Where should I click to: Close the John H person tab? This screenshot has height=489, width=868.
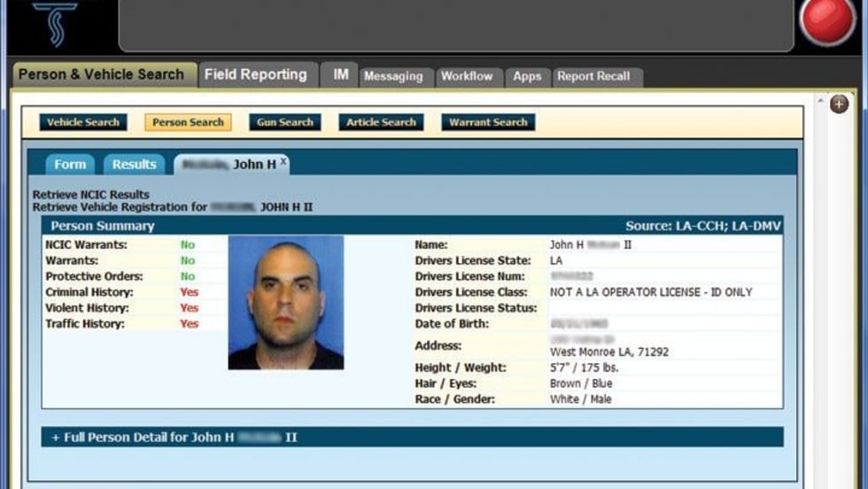tap(283, 161)
